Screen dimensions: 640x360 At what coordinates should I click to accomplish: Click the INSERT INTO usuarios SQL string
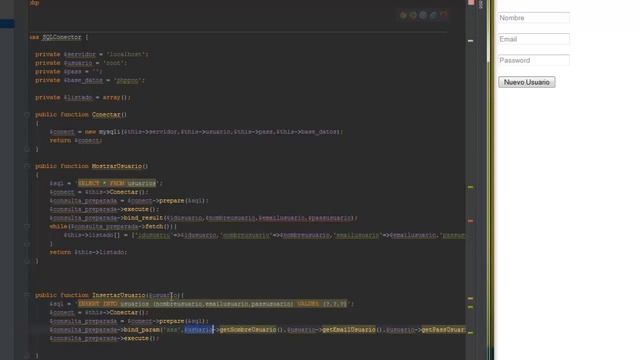tap(212, 304)
